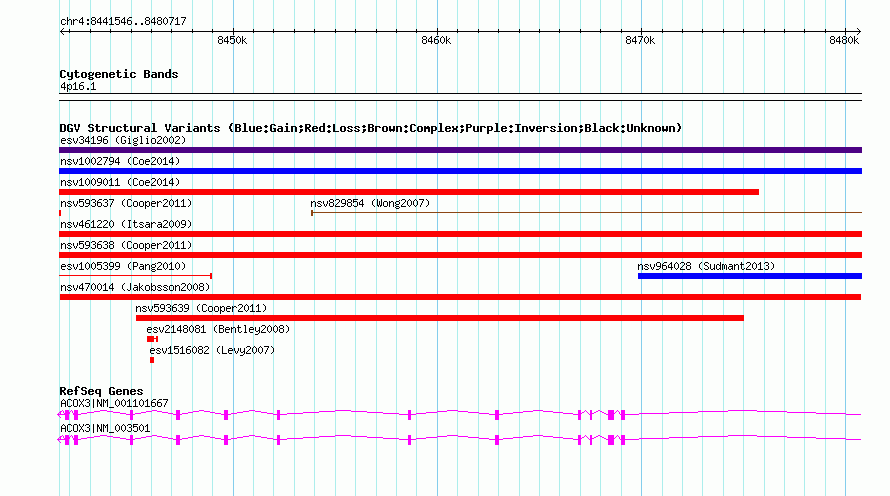Click the esv1005399 (Pang2010) label
The height and width of the screenshot is (496, 890).
tap(123, 266)
